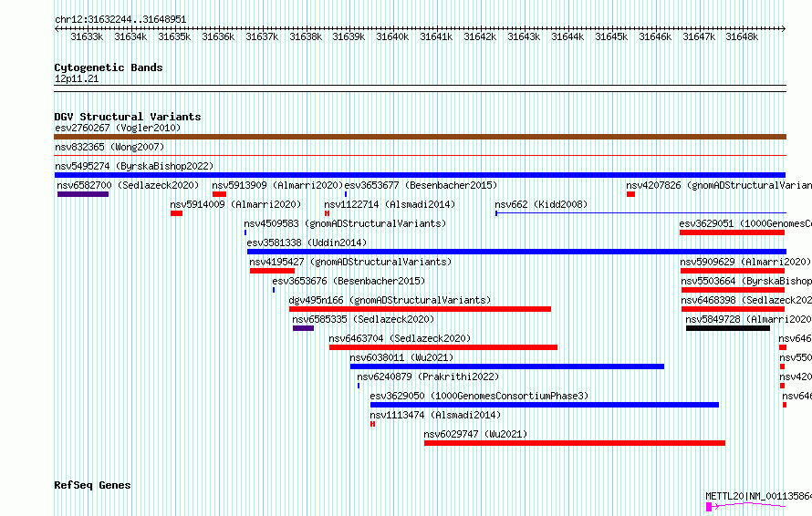The image size is (812, 516).
Task: Select nsv6029747 (Wu2021) label
Action: (x=475, y=434)
